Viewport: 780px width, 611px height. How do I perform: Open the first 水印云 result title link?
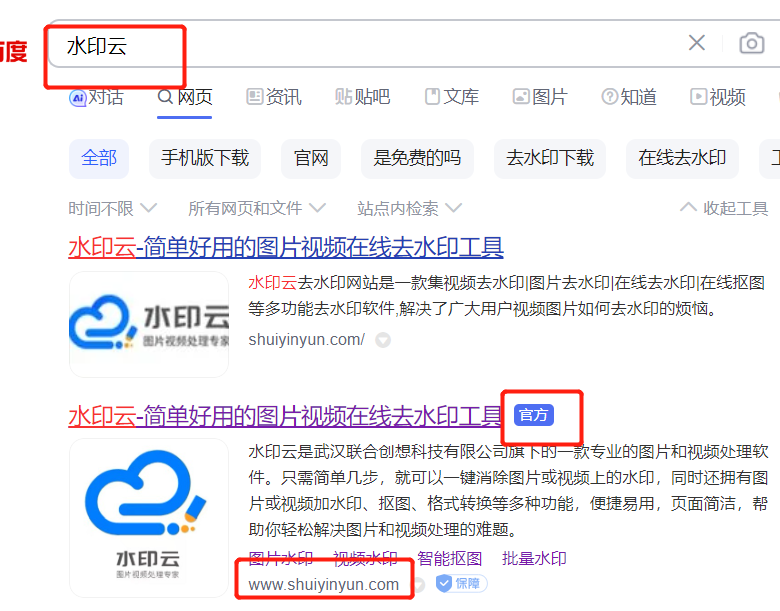coord(285,247)
